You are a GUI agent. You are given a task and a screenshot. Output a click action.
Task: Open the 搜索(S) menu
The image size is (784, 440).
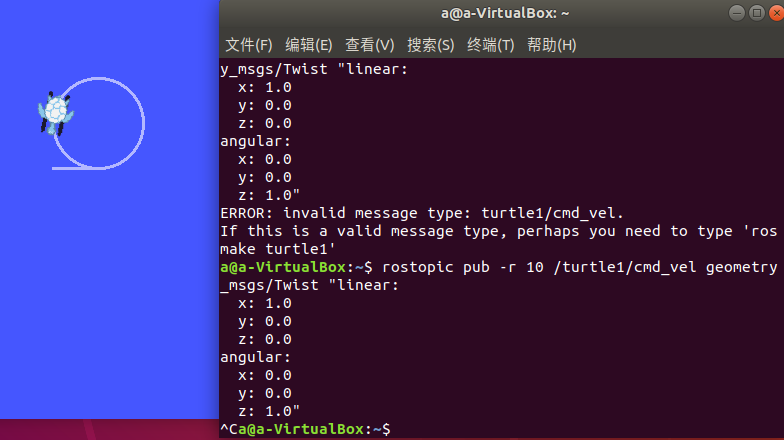click(x=430, y=45)
